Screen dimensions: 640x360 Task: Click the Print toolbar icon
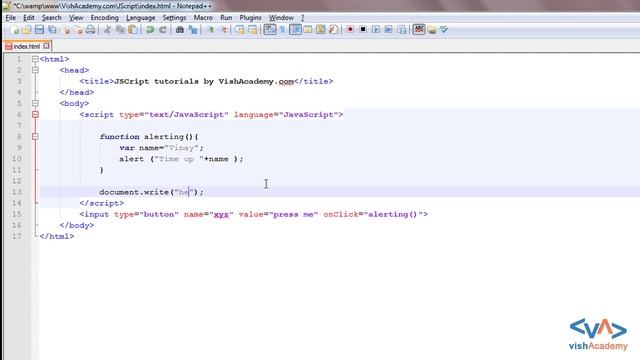(x=91, y=30)
